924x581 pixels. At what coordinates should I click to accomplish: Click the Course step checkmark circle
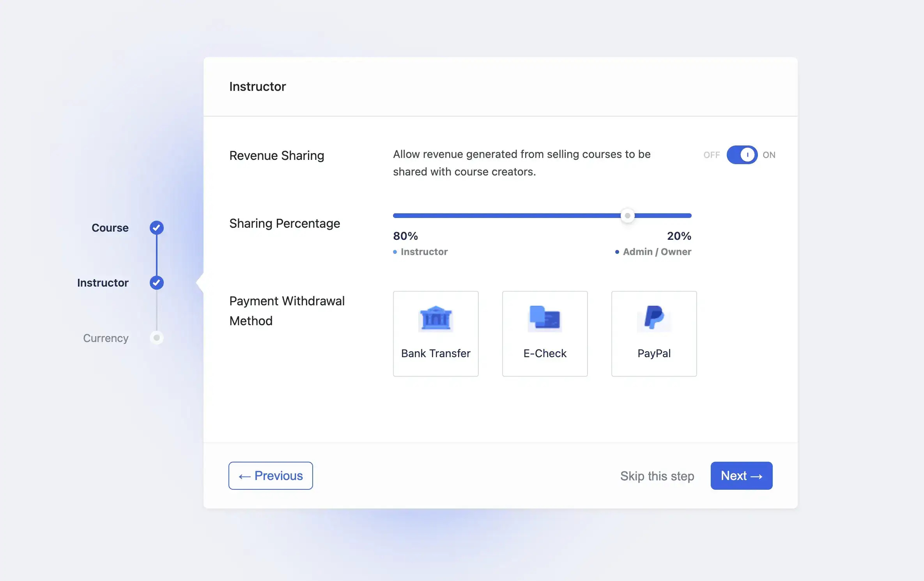[x=157, y=228]
